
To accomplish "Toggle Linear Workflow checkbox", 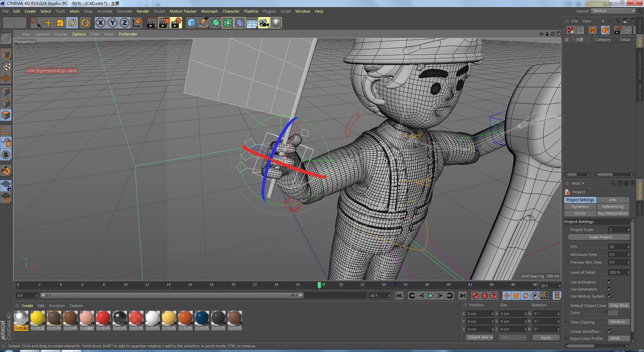I will (610, 332).
